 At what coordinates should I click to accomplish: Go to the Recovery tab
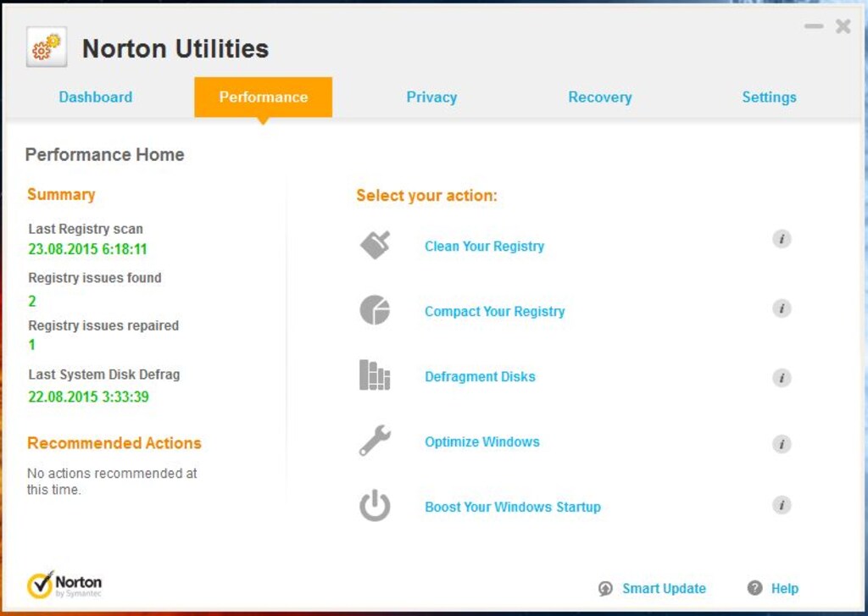click(x=599, y=97)
